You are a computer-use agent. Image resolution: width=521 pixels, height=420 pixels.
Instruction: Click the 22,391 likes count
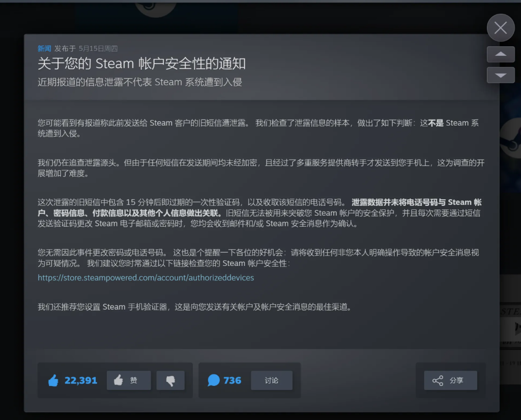81,380
